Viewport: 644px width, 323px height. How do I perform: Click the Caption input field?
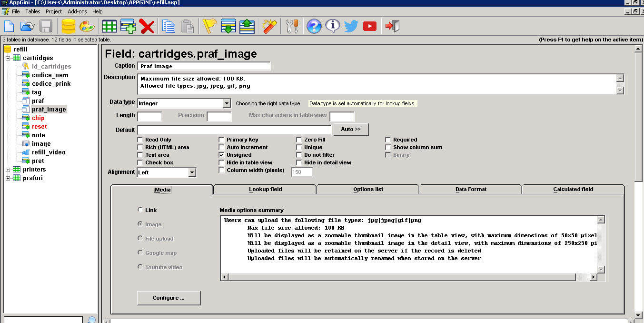point(204,66)
